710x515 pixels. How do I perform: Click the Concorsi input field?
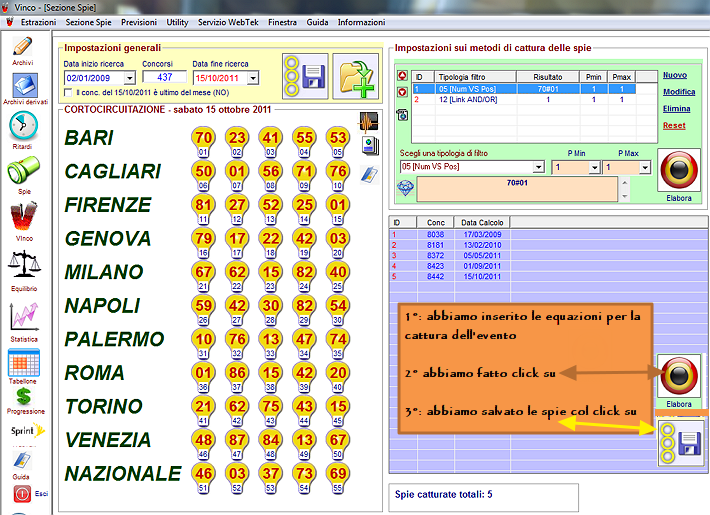pyautogui.click(x=164, y=77)
